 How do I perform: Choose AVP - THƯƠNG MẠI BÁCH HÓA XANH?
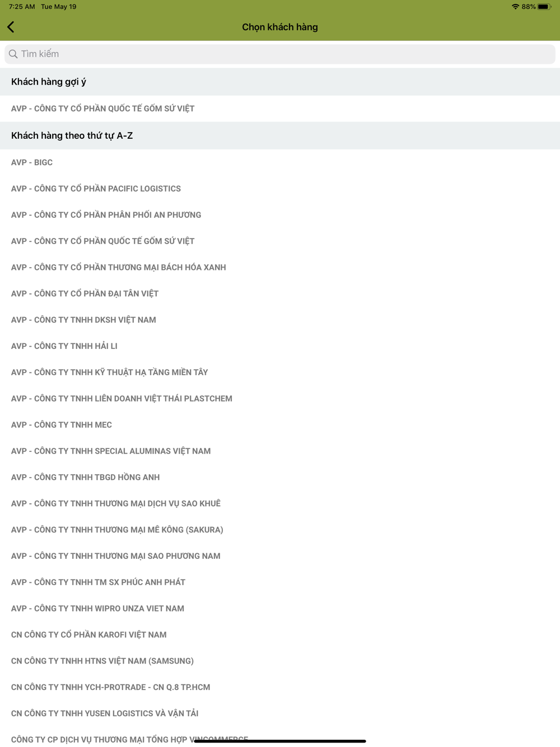click(x=280, y=268)
